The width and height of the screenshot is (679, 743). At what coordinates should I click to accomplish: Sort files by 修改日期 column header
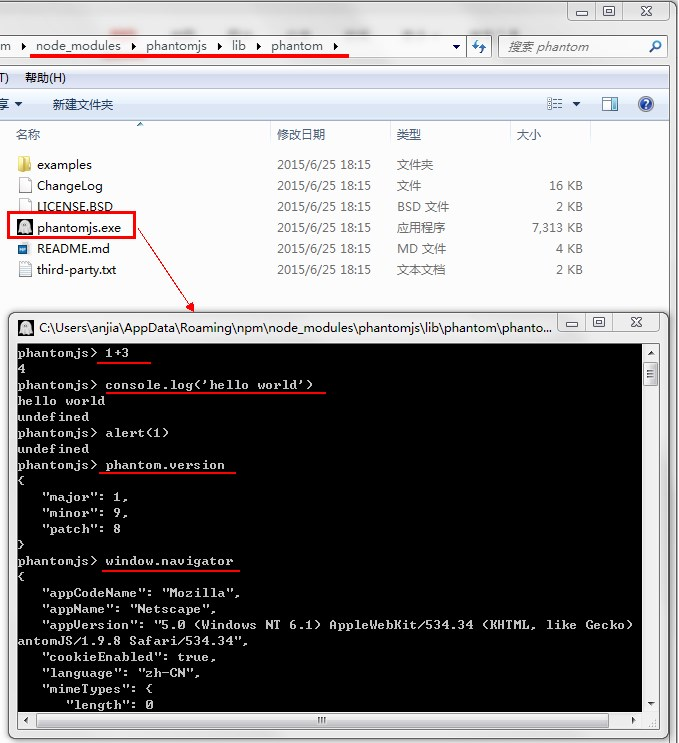301,134
